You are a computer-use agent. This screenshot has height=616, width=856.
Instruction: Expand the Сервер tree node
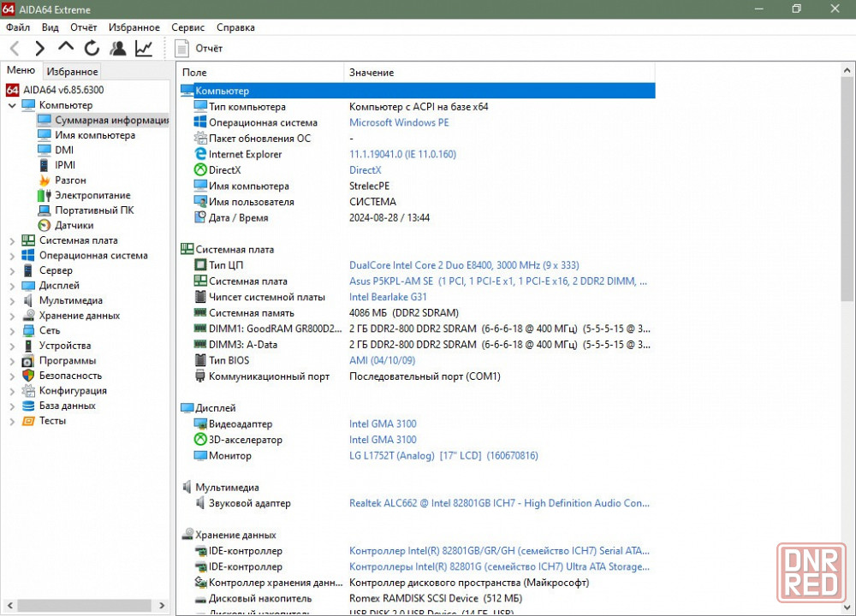pos(12,270)
